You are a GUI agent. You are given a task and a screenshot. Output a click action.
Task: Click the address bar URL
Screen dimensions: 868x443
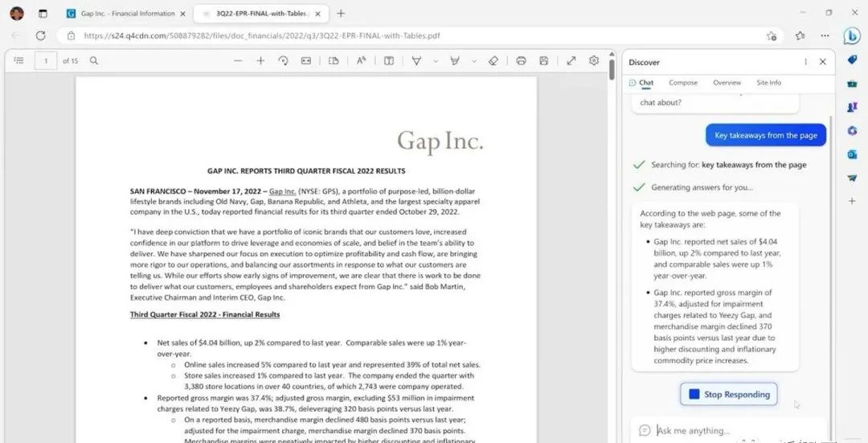tap(262, 35)
